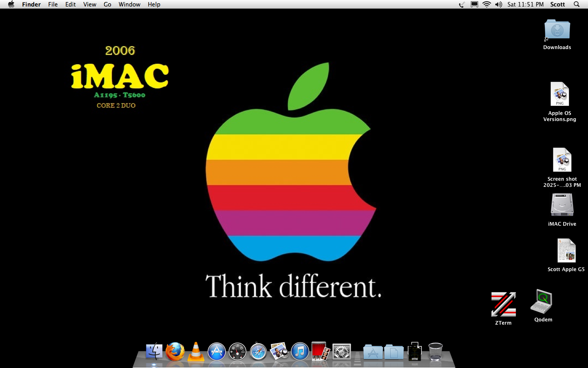Open the Go menu

pyautogui.click(x=107, y=4)
